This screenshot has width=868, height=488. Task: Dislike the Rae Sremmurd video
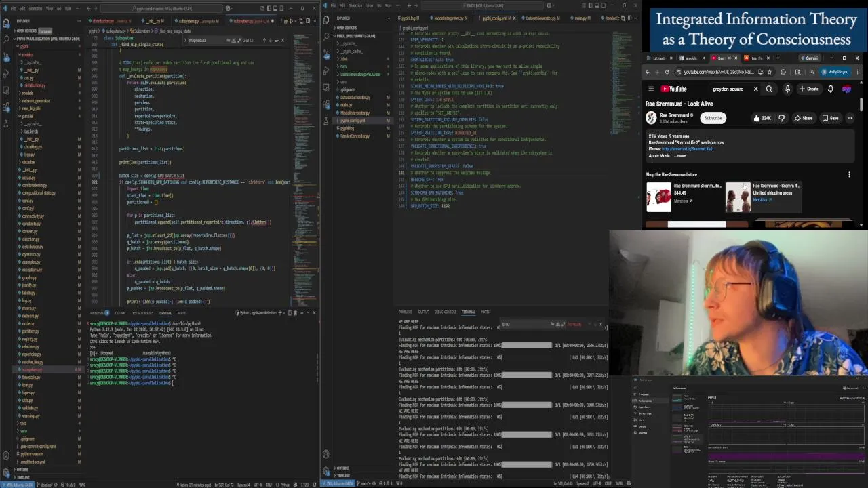(782, 118)
